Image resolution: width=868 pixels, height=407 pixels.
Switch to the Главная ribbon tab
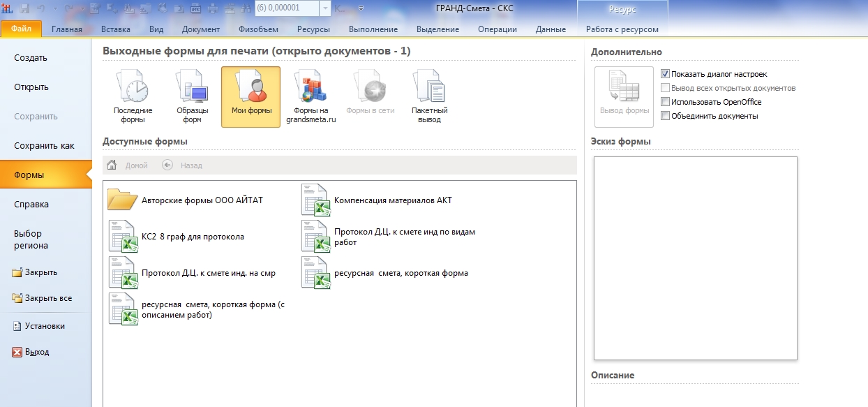pos(67,29)
